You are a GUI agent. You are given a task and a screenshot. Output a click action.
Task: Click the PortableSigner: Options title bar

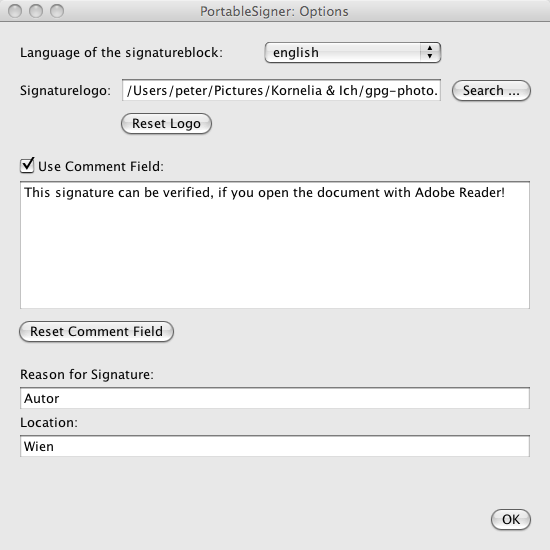[x=274, y=11]
